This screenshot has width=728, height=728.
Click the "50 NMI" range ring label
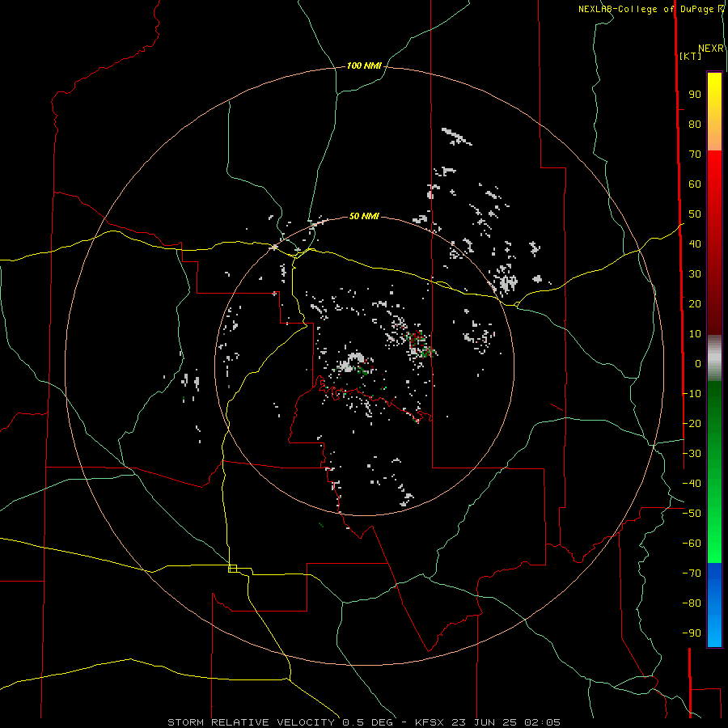point(364,216)
